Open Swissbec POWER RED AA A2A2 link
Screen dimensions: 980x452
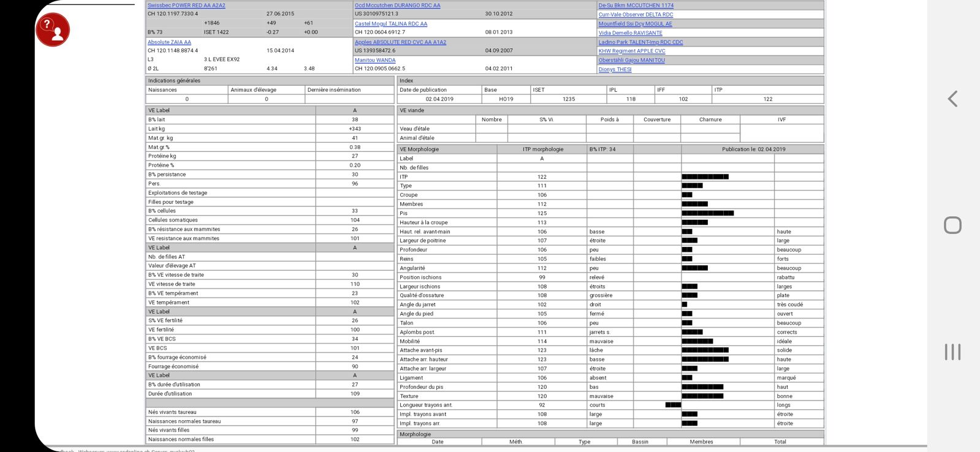pos(186,6)
